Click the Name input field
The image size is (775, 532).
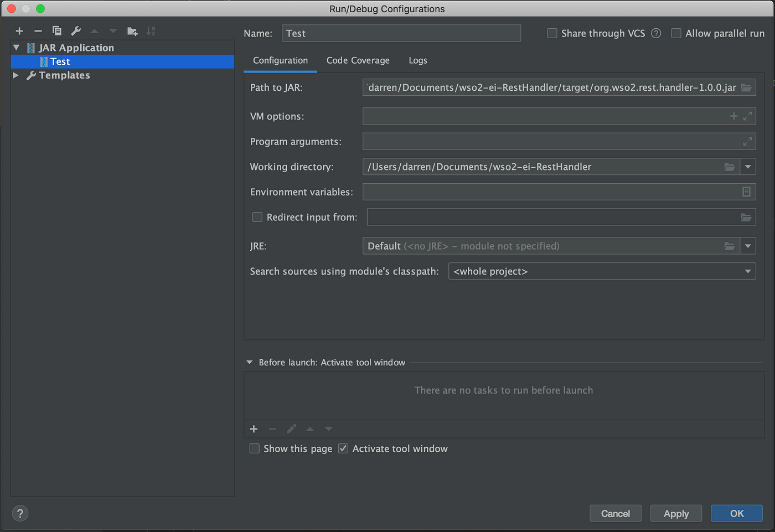pyautogui.click(x=401, y=33)
